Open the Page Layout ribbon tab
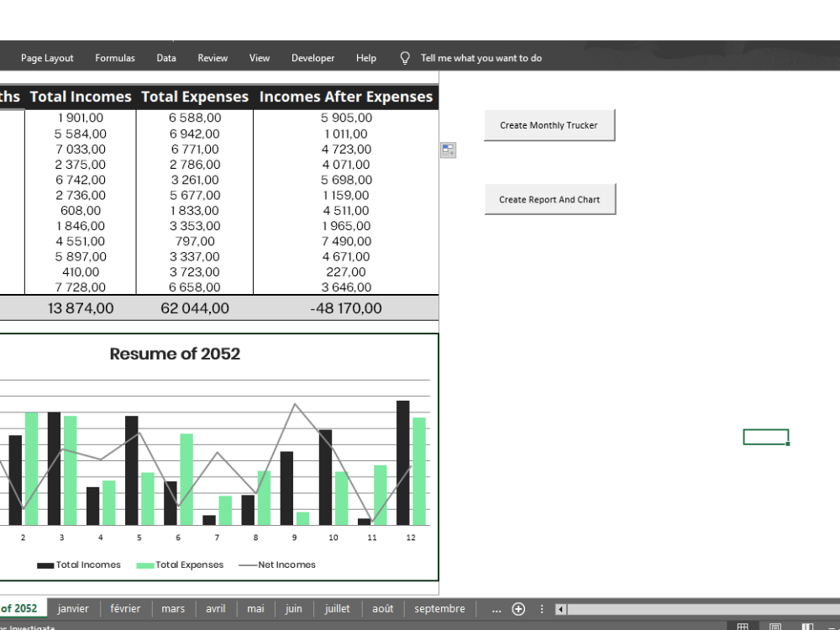 [47, 58]
